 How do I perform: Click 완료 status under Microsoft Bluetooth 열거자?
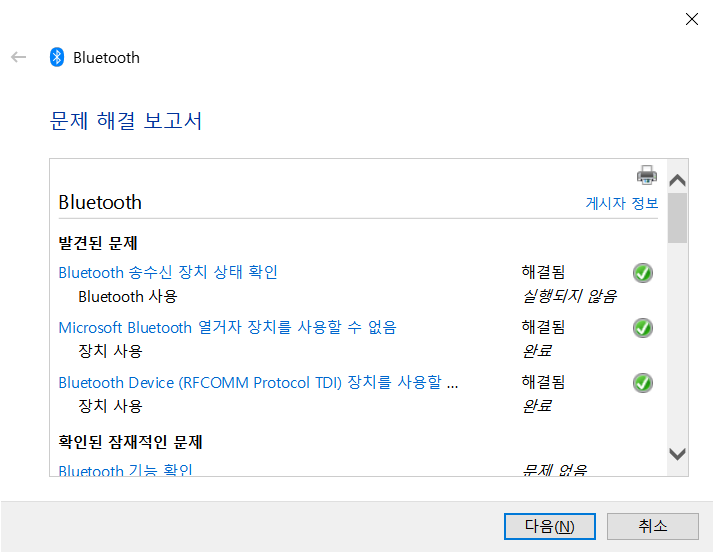537,351
